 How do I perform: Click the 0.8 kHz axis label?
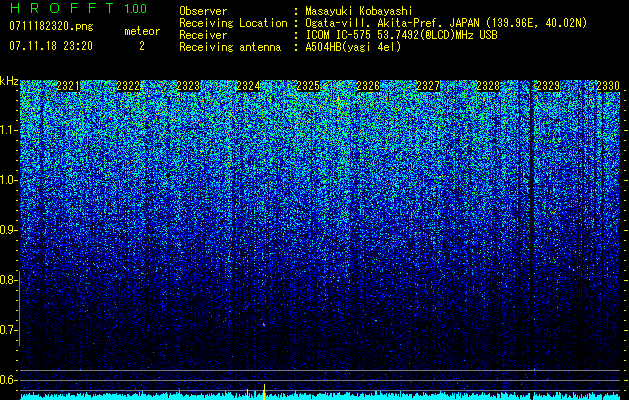(7, 280)
